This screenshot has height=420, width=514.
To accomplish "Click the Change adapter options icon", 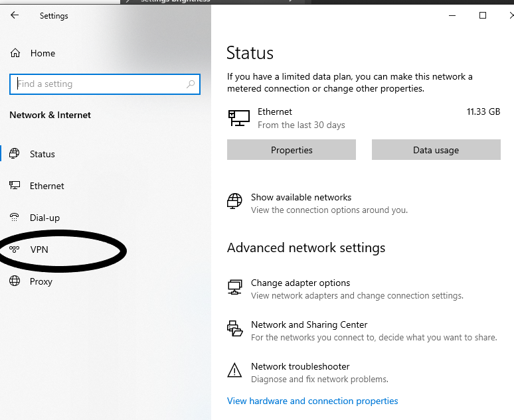I will (234, 287).
